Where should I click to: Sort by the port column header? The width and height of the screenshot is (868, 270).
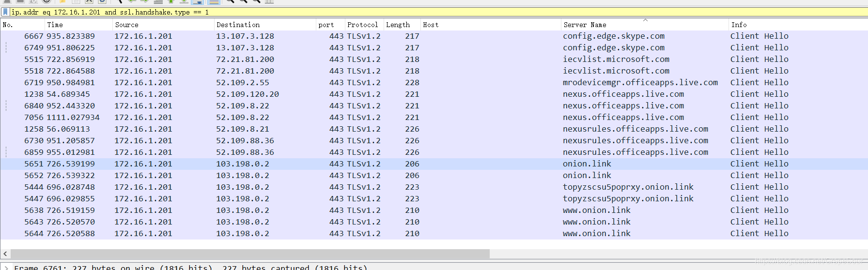330,25
